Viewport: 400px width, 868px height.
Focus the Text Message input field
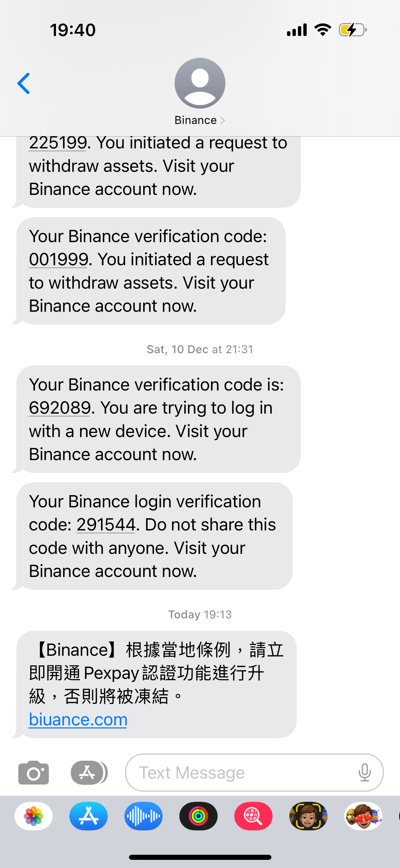tap(254, 773)
